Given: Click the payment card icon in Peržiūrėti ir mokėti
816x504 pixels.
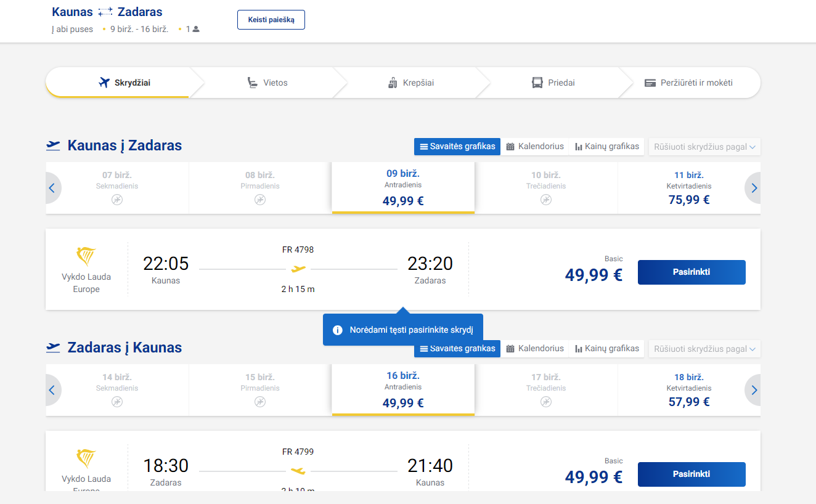Looking at the screenshot, I should [x=650, y=83].
